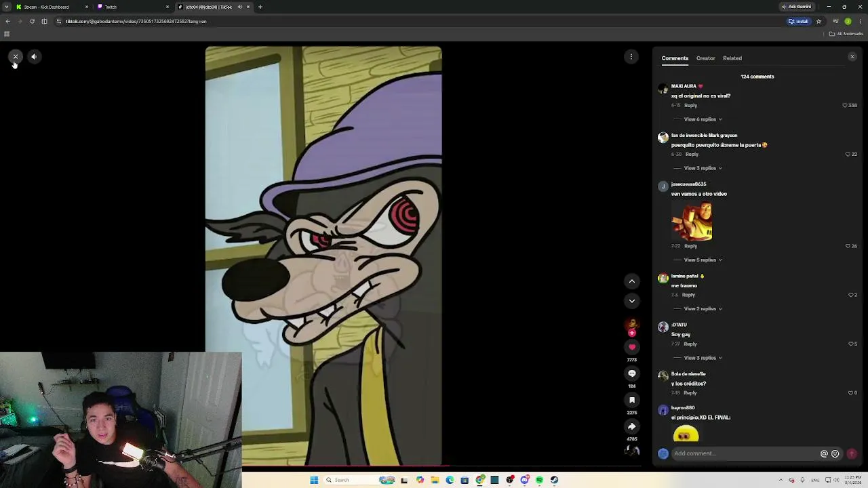Install the TikTok web app
Viewport: 868px width, 488px height.
coord(799,21)
